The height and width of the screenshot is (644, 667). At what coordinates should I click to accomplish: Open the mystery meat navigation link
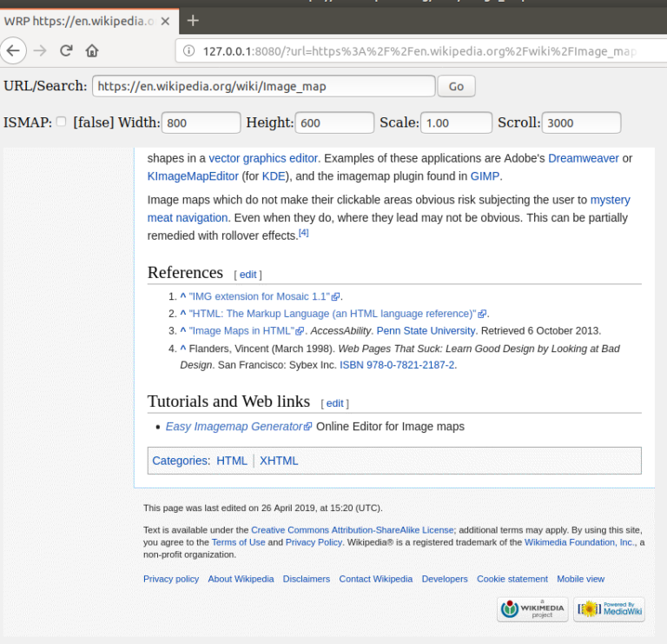click(x=610, y=200)
